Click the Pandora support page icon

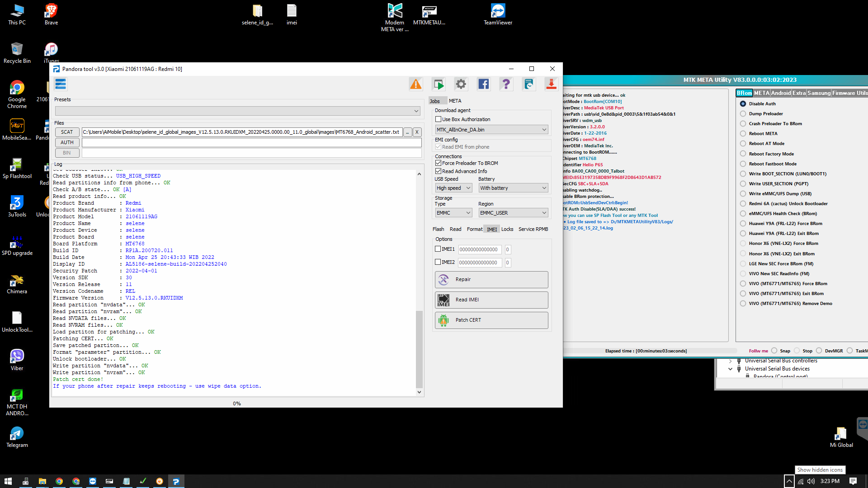click(528, 84)
